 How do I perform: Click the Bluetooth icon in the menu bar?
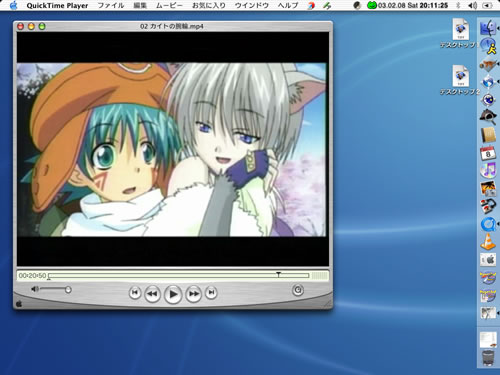click(458, 6)
